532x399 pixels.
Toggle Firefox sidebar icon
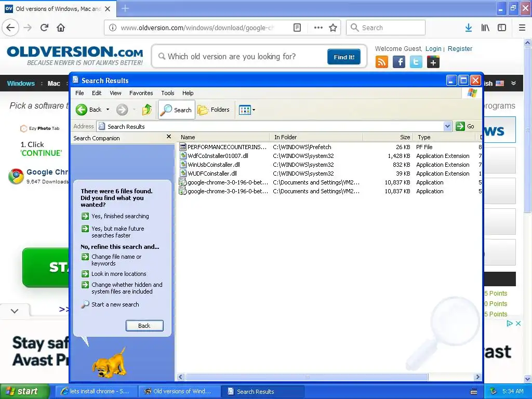click(x=502, y=28)
